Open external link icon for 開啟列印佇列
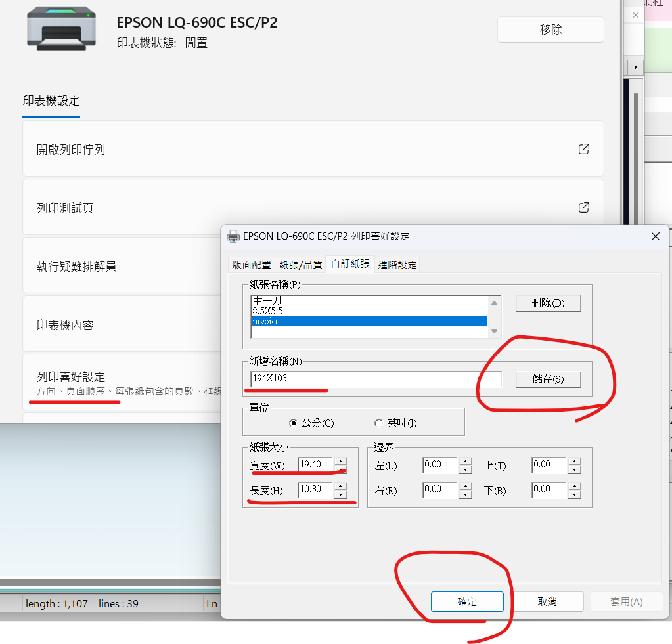 (583, 149)
